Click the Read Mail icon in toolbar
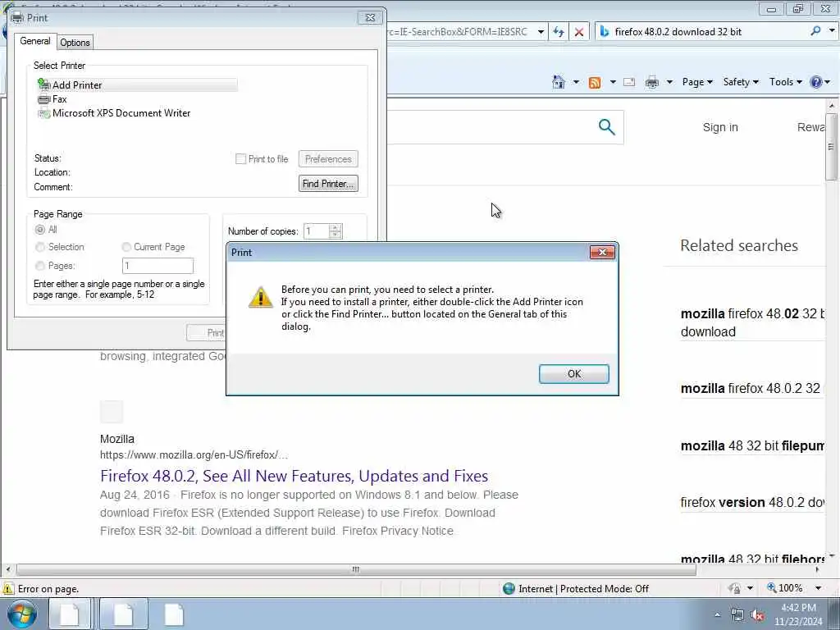The width and height of the screenshot is (840, 630). click(629, 82)
